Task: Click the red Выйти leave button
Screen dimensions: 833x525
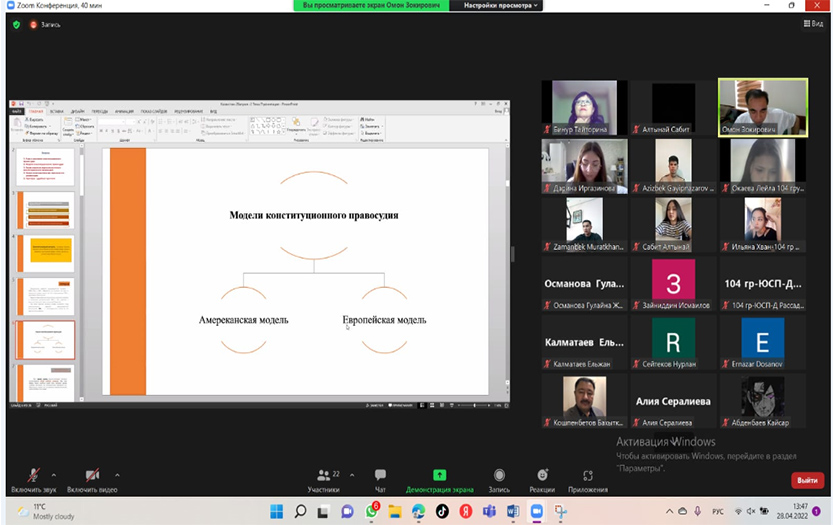Action: tap(807, 480)
